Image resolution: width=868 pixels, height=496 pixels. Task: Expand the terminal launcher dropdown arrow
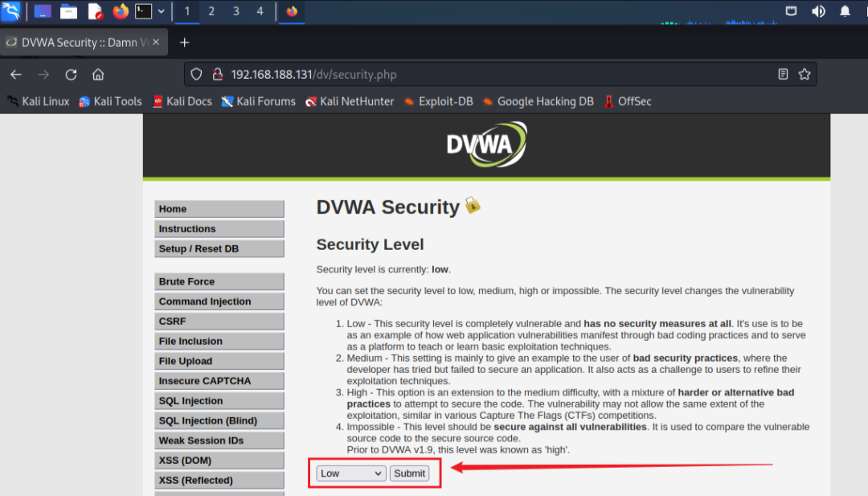[x=161, y=11]
